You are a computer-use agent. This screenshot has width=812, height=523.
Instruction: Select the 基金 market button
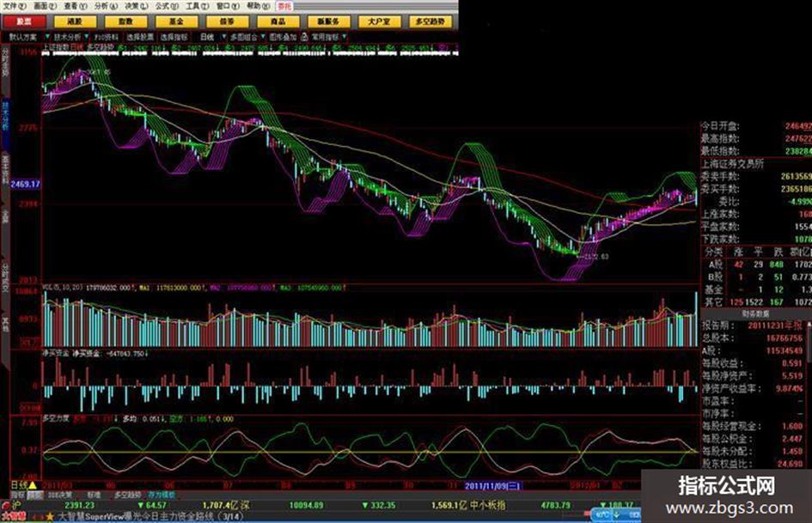pos(177,21)
